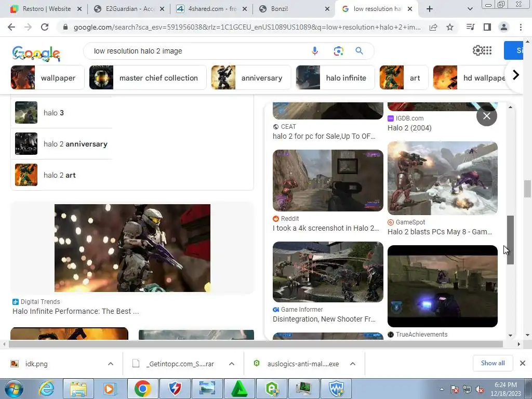Image resolution: width=532 pixels, height=399 pixels.
Task: Bookmark this page with the star icon
Action: 450,27
